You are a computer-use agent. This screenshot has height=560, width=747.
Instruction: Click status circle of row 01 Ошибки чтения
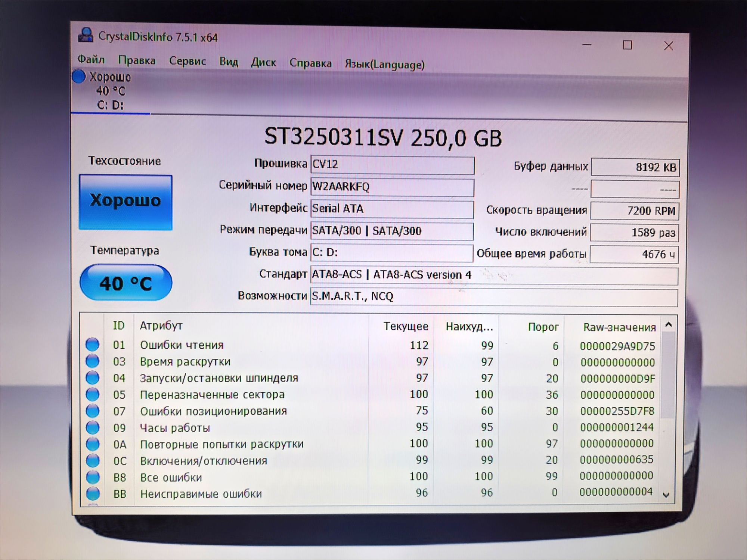coord(92,344)
